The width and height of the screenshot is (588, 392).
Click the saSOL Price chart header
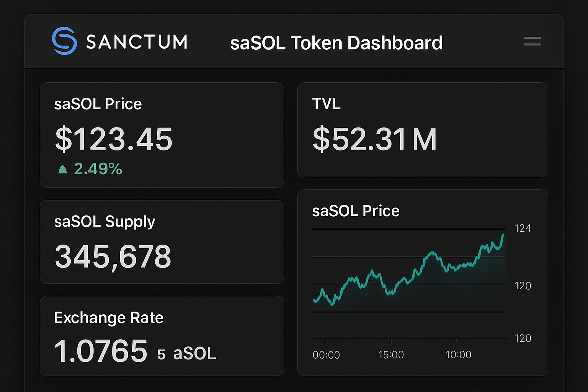tap(356, 211)
